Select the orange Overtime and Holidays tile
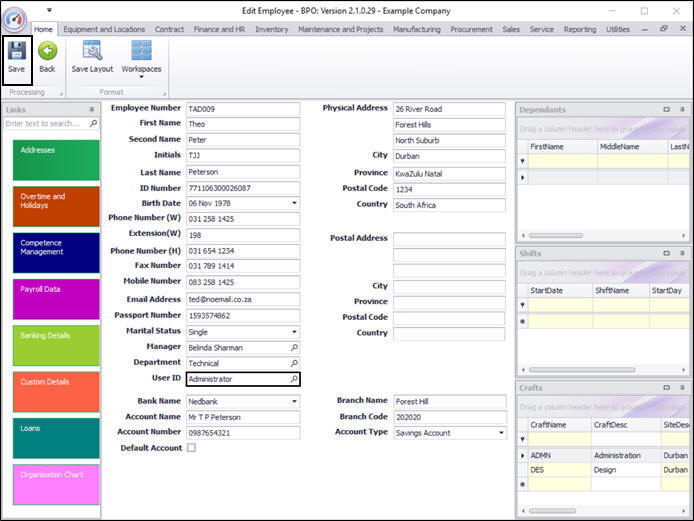The width and height of the screenshot is (694, 521). (56, 206)
